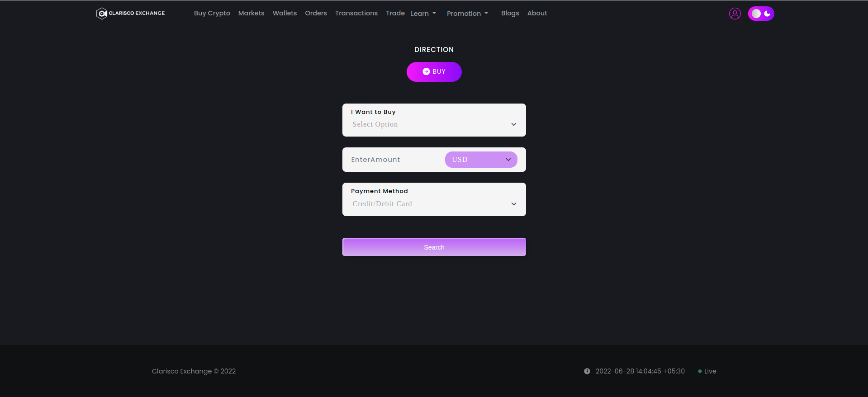This screenshot has width=868, height=397.
Task: Open Wallets from navigation
Action: click(x=285, y=13)
